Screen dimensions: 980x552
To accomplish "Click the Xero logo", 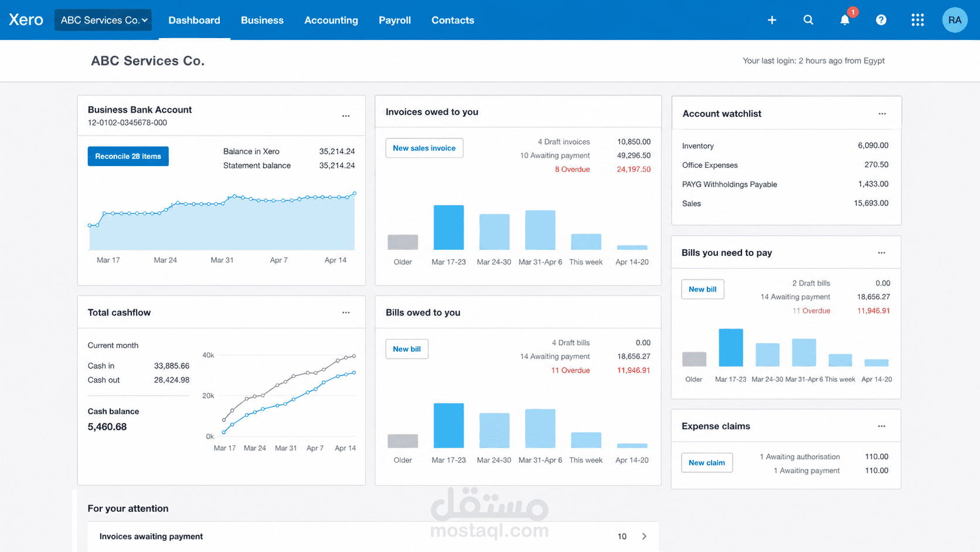I will (x=26, y=20).
